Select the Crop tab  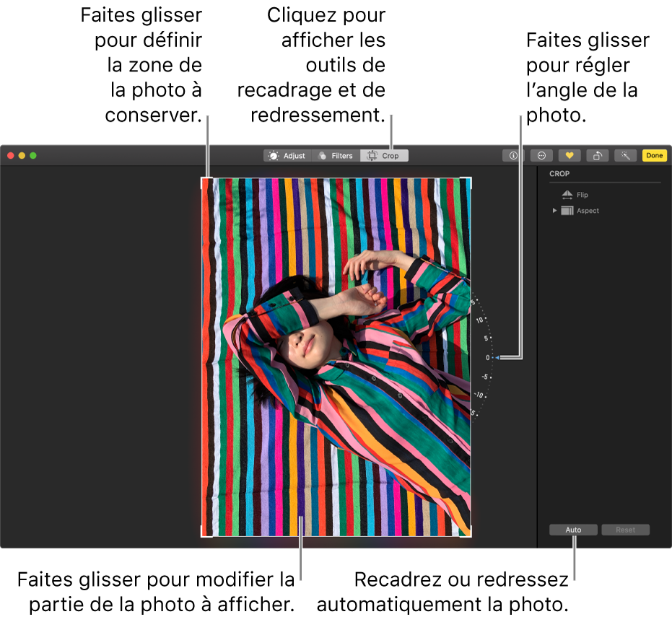tap(384, 156)
